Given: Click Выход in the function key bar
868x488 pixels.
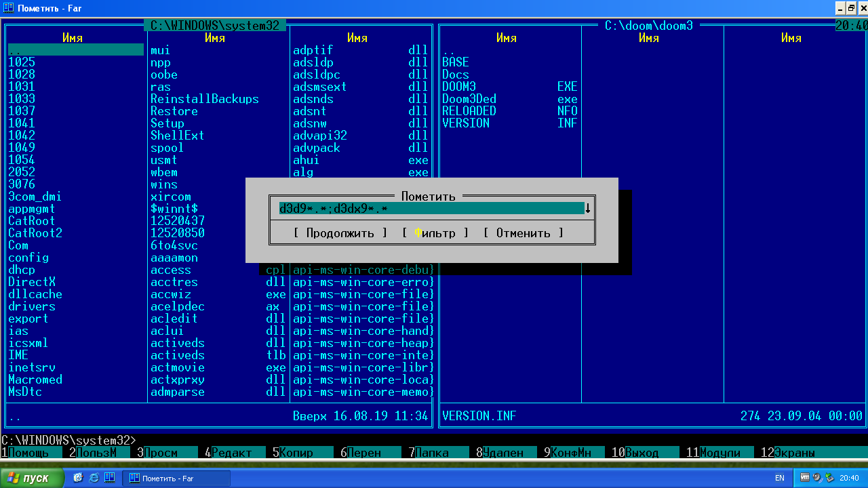Looking at the screenshot, I should point(642,453).
